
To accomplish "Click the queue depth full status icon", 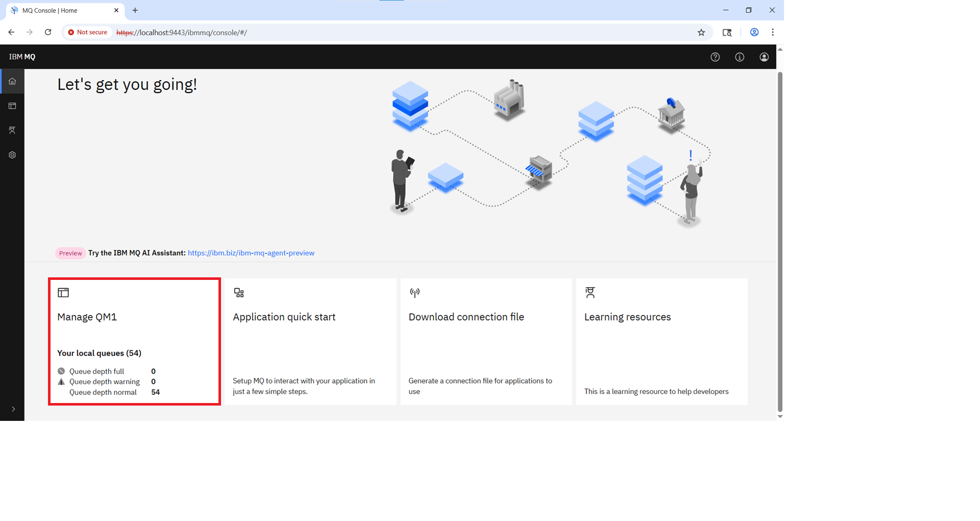I will click(61, 371).
